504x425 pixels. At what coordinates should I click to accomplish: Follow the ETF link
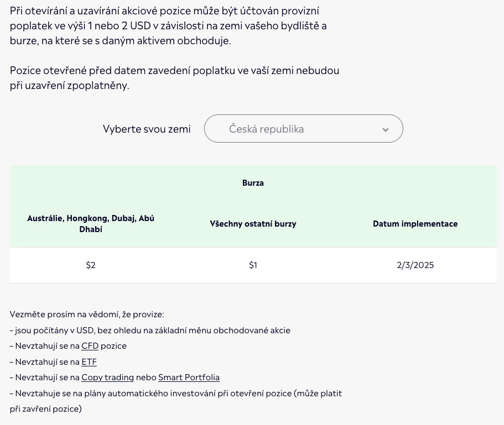click(x=89, y=362)
